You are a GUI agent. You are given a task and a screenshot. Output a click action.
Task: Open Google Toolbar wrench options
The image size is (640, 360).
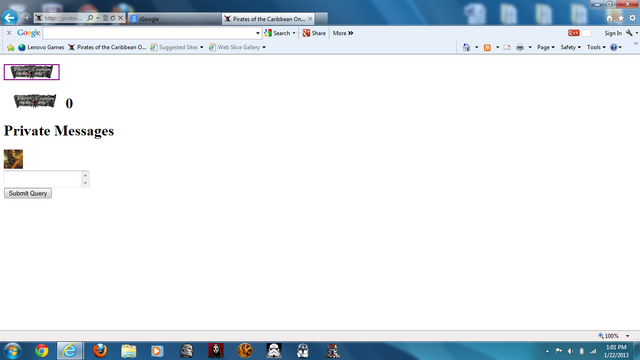coord(629,33)
